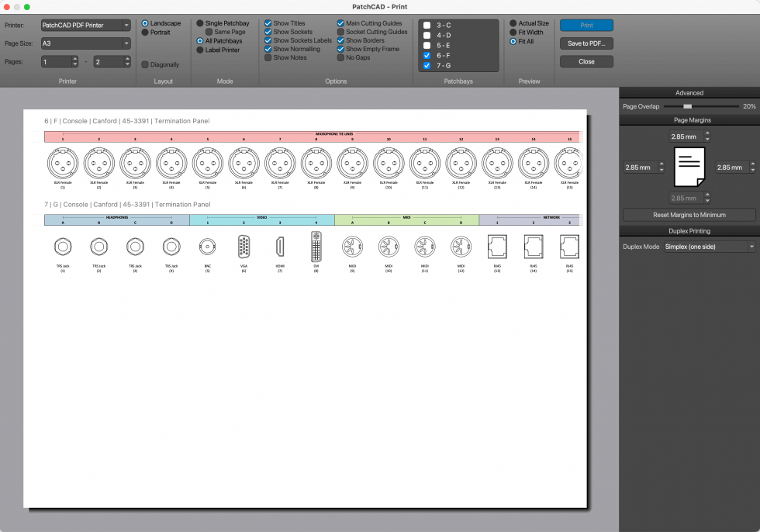Image resolution: width=760 pixels, height=532 pixels.
Task: Enable Show Notes checkbox
Action: pyautogui.click(x=285, y=57)
